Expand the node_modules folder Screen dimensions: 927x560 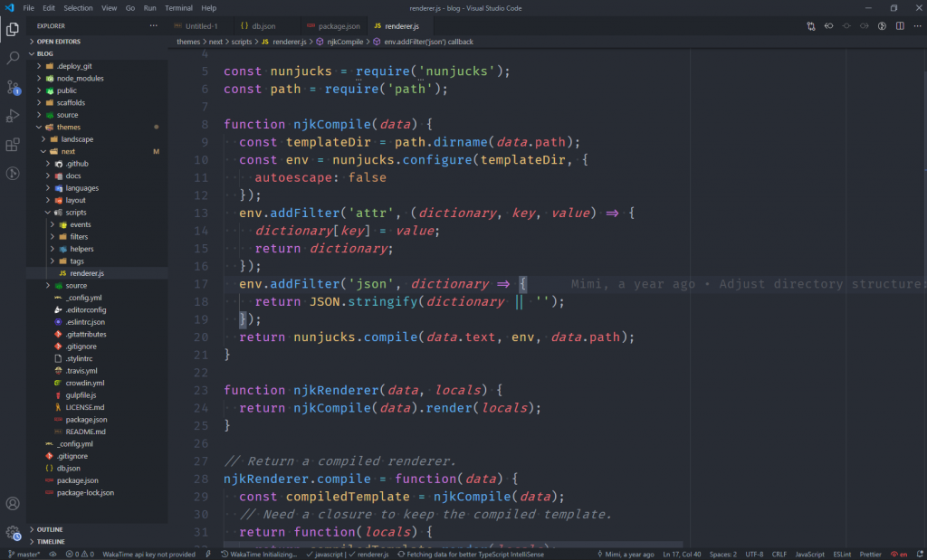pos(97,78)
